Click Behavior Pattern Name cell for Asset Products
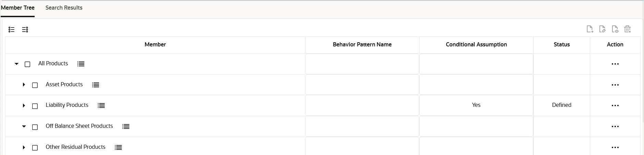This screenshot has width=644, height=155. 362,85
